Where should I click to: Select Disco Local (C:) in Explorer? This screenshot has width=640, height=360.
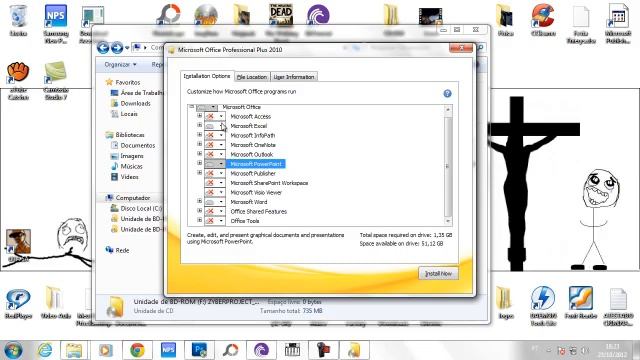coord(137,209)
